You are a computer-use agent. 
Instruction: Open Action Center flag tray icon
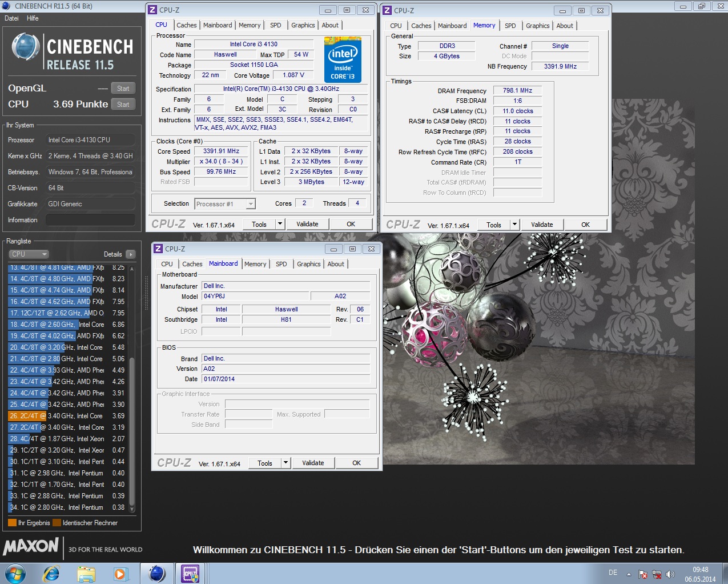click(x=643, y=574)
